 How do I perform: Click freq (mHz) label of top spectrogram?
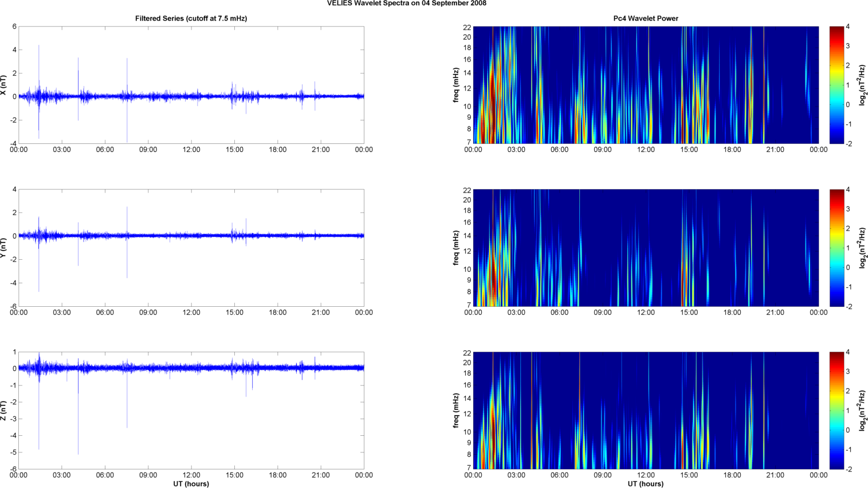456,85
